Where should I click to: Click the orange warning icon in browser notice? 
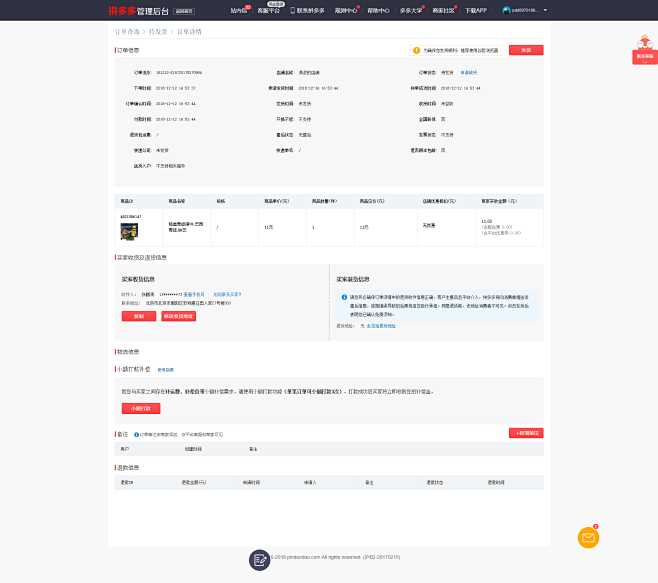tap(416, 50)
